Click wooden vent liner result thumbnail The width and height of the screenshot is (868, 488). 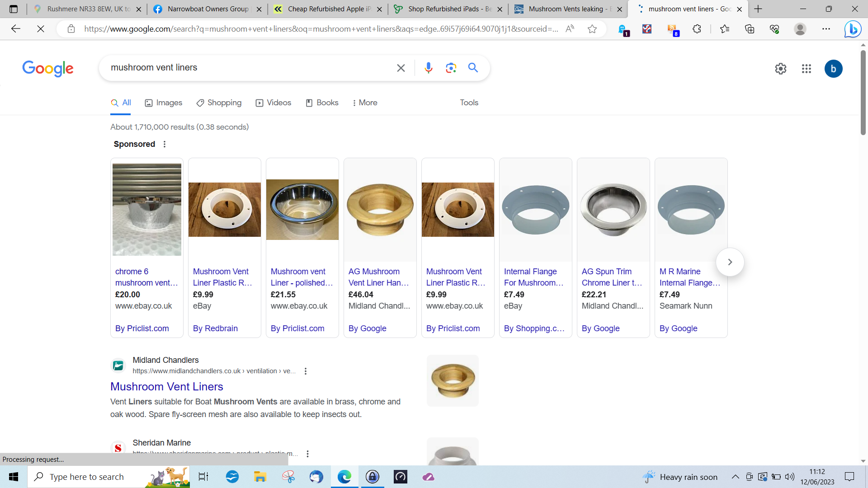[453, 380]
